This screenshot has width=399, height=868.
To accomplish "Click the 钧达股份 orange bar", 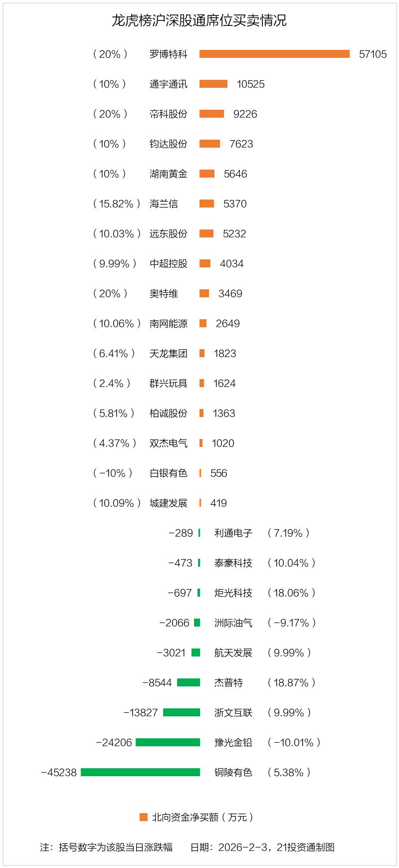I will coord(209,144).
